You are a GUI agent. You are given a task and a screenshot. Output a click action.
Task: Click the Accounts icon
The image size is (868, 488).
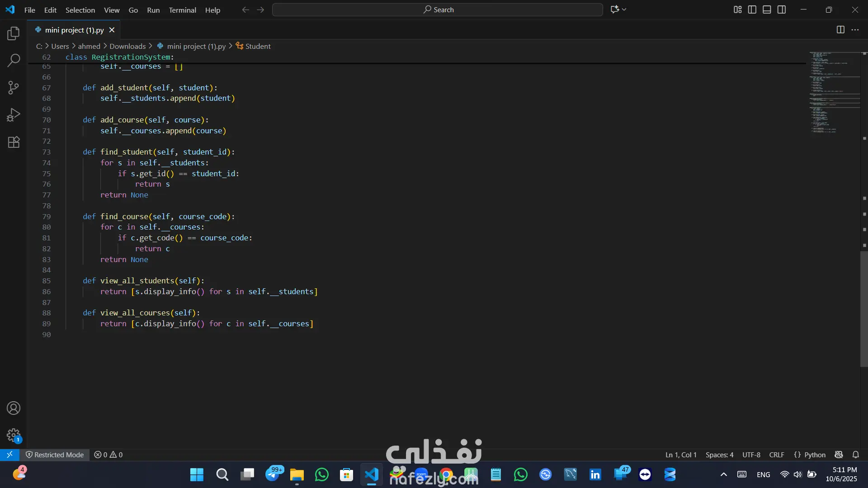(x=14, y=408)
